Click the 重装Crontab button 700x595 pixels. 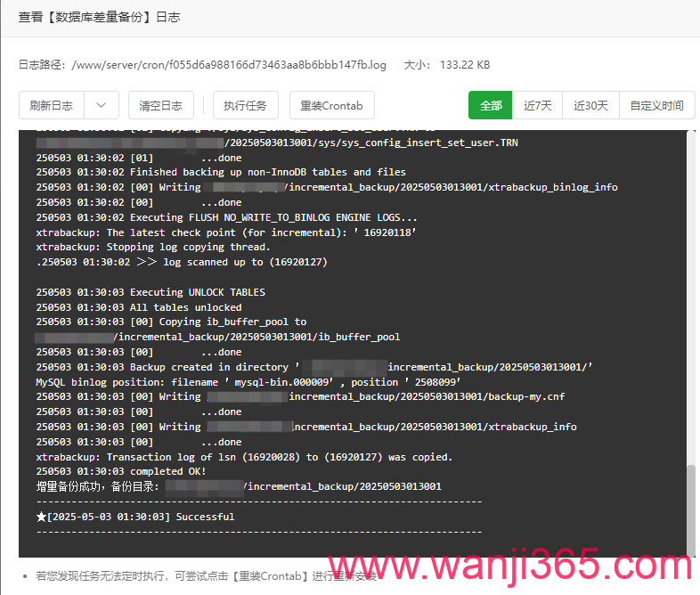click(331, 105)
